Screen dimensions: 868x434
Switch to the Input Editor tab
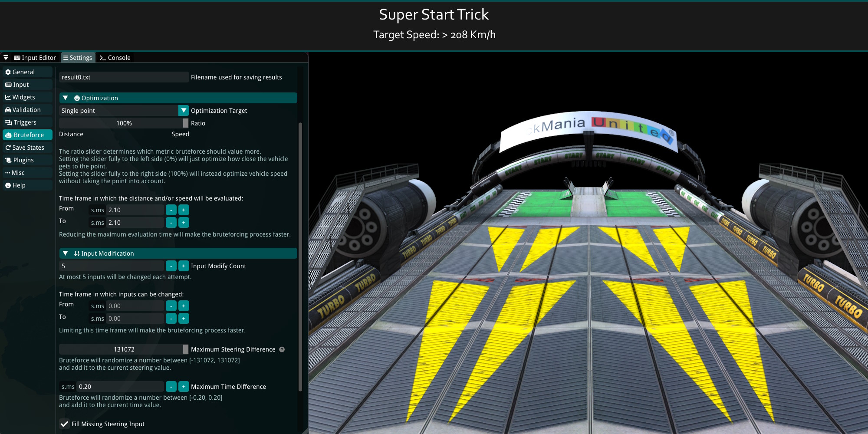(x=35, y=58)
